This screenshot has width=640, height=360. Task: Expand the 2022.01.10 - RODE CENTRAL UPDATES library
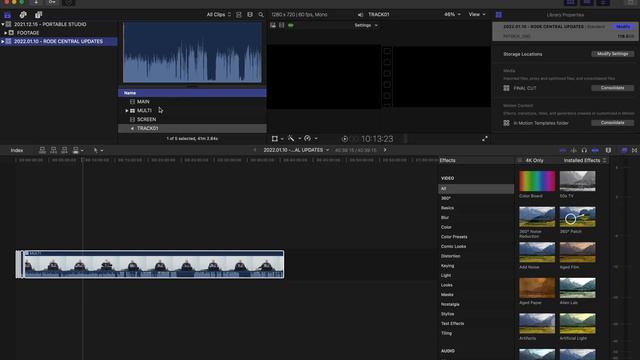tap(2, 41)
